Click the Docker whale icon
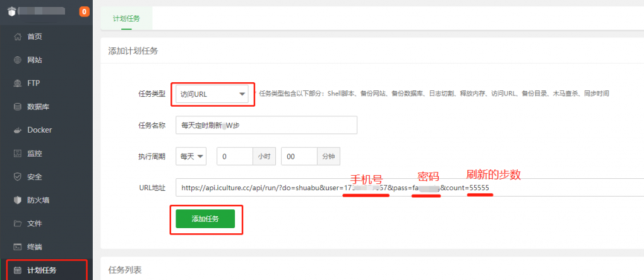This screenshot has height=280, width=644. tap(17, 130)
